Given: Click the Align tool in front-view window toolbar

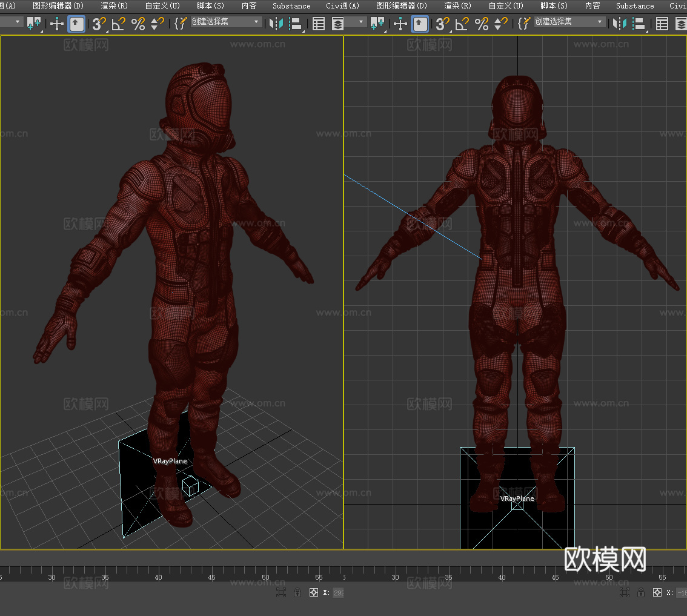Looking at the screenshot, I should [640, 24].
